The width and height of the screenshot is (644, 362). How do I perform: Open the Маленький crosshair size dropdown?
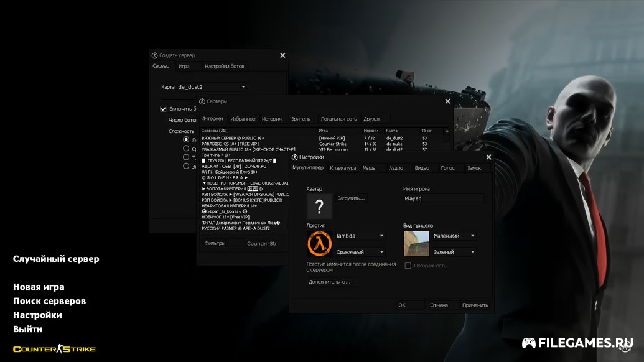pos(454,236)
